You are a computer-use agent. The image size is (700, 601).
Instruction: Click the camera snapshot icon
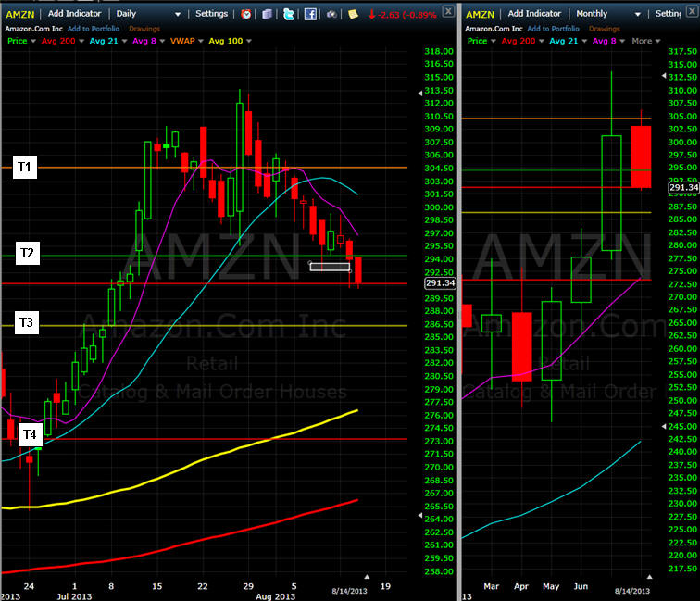331,14
